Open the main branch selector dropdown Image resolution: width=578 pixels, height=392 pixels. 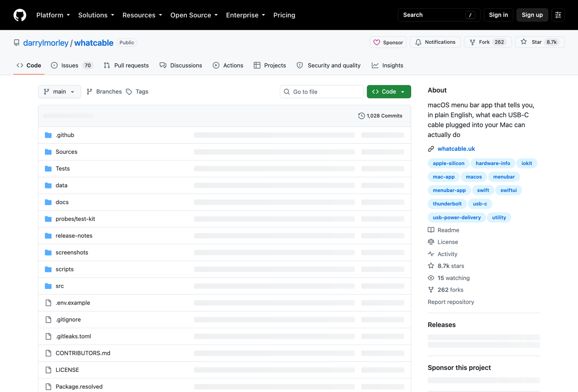tap(59, 92)
